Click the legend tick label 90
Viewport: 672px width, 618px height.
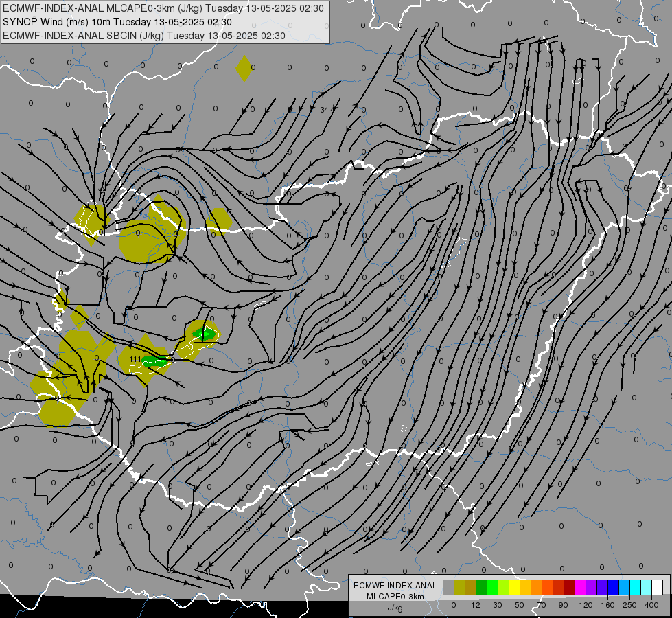point(563,605)
